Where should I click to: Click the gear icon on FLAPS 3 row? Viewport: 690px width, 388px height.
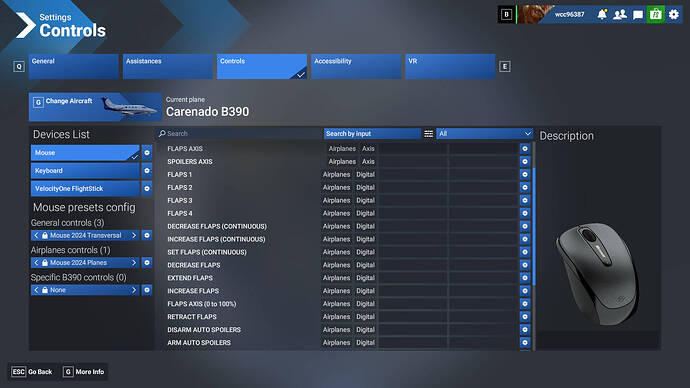coord(525,200)
